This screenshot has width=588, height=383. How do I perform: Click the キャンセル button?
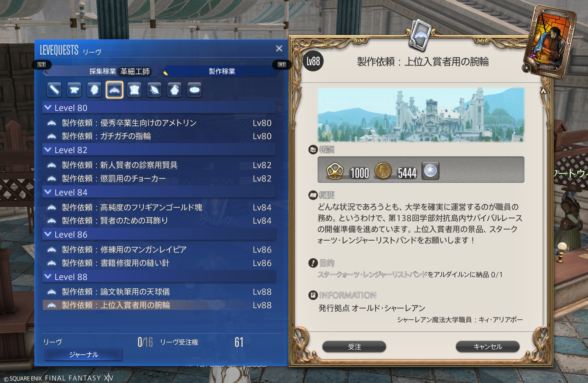click(488, 347)
